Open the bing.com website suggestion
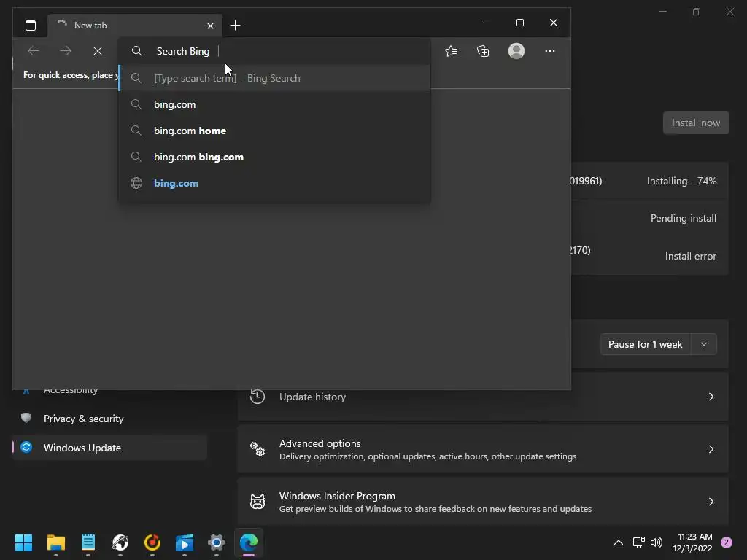The image size is (747, 560). click(274, 183)
